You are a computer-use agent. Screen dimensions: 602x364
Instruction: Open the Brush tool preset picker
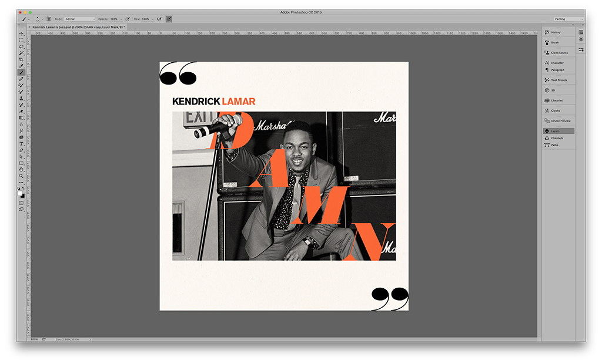click(25, 19)
